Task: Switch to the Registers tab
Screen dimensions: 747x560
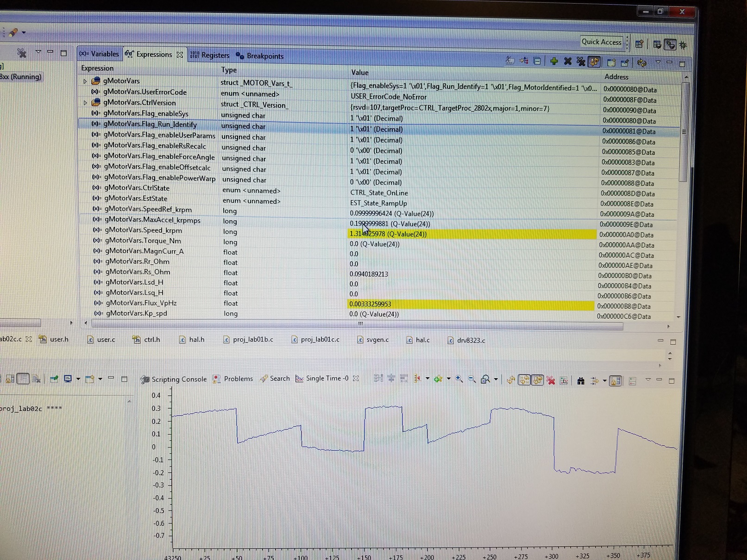Action: tap(210, 55)
